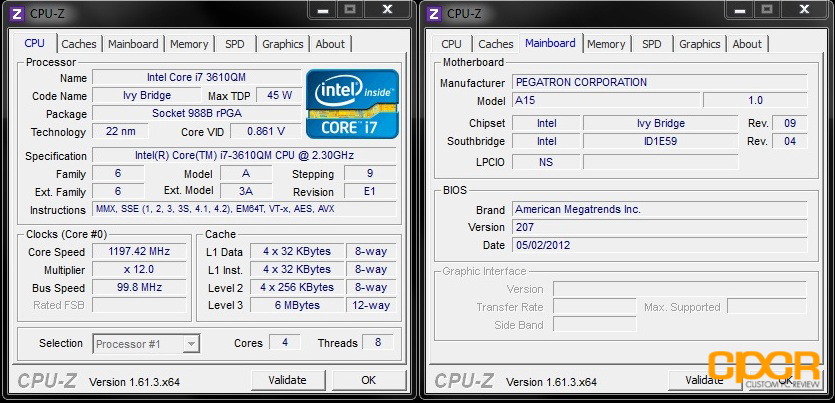Click the Southbridge model value 'ID1E59'
The height and width of the screenshot is (403, 835).
coord(661,141)
